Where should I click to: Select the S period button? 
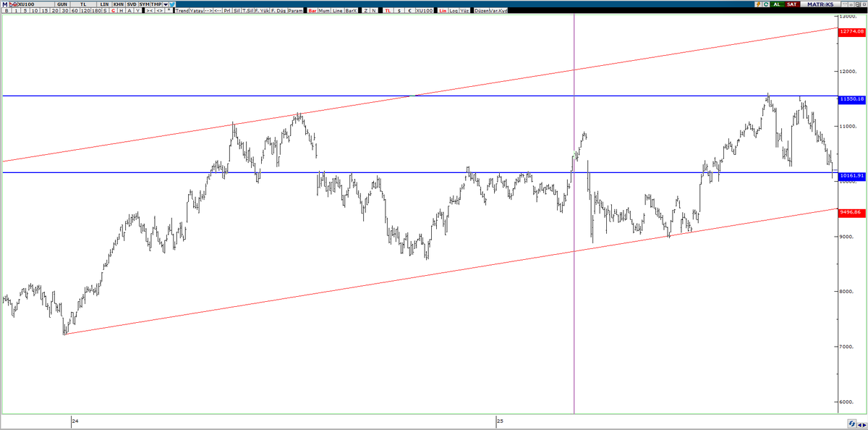(x=105, y=11)
